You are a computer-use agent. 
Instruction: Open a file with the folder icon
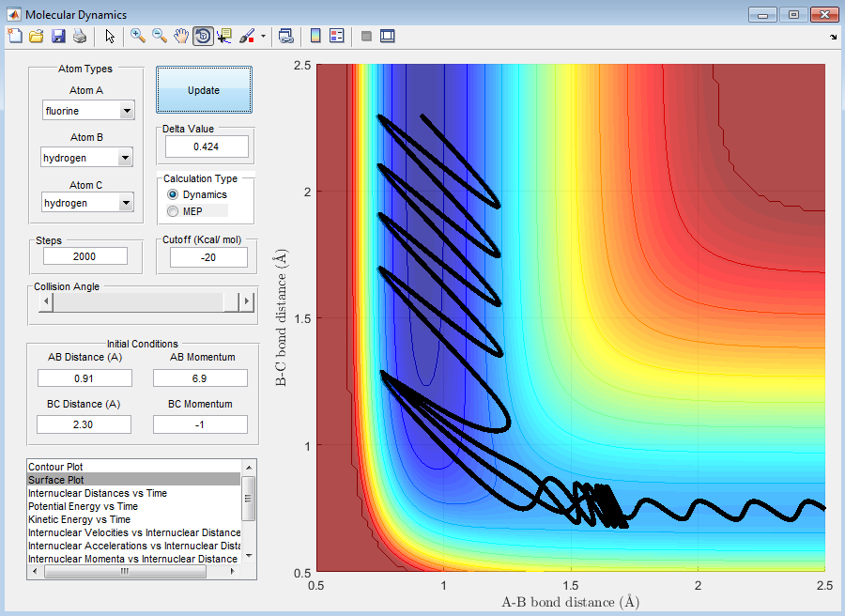point(37,36)
